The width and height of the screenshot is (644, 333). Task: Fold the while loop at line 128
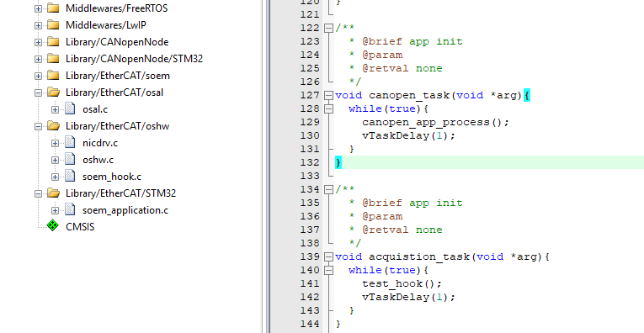pos(328,108)
